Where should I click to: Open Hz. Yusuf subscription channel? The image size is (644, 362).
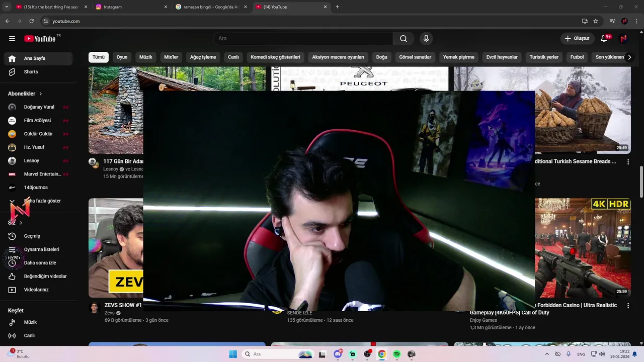[x=38, y=147]
